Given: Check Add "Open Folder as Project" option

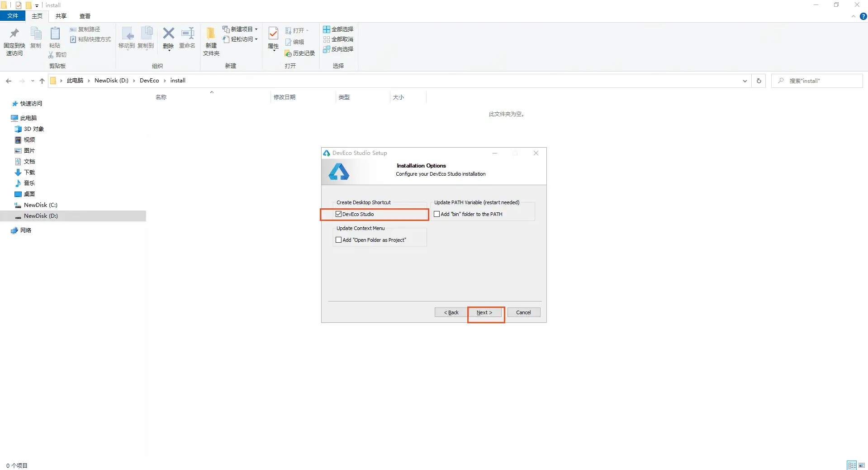Looking at the screenshot, I should pos(339,240).
